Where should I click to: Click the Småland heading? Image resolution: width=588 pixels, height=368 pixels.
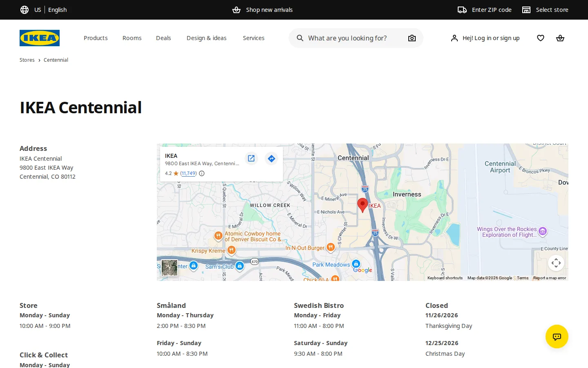tap(171, 305)
